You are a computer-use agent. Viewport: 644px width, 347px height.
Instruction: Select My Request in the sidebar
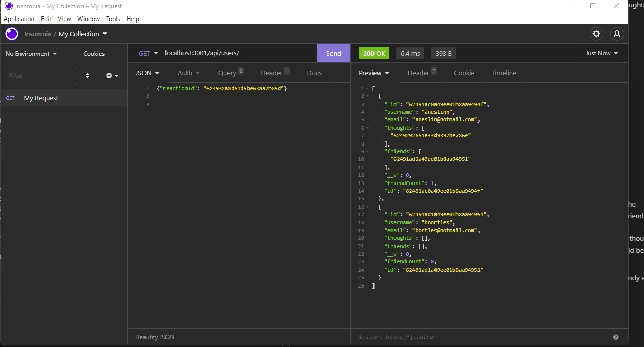pyautogui.click(x=64, y=98)
